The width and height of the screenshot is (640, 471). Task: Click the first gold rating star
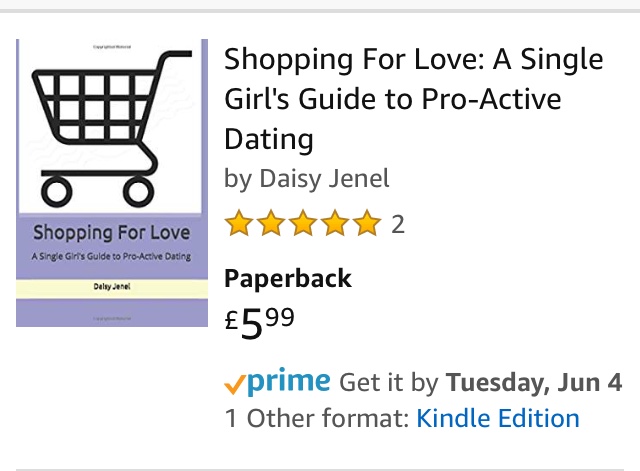[x=239, y=224]
